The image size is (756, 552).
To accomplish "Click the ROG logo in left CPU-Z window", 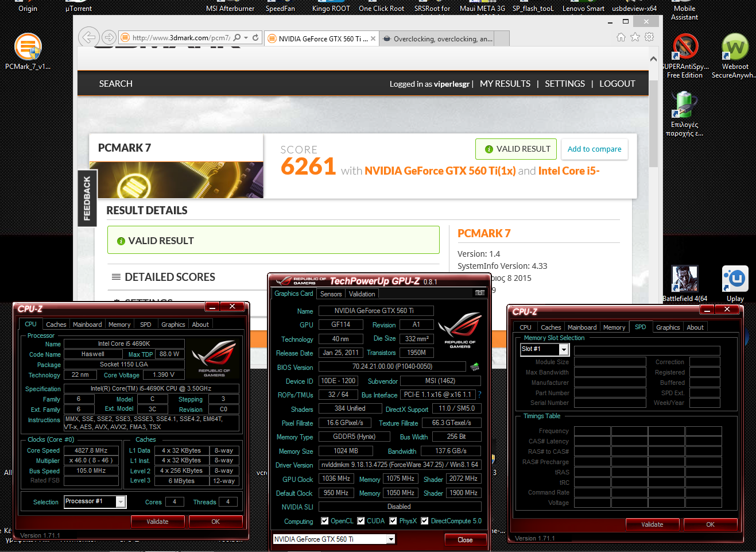I will pos(214,358).
